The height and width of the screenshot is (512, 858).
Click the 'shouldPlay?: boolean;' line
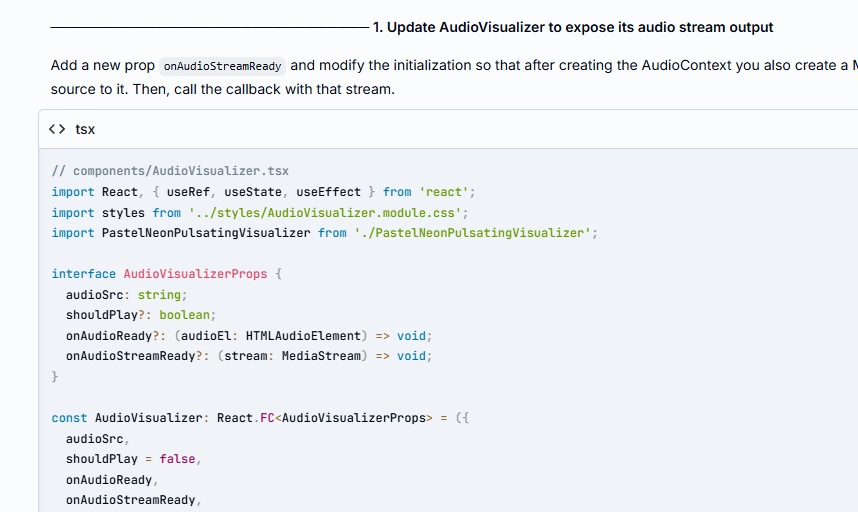141,315
